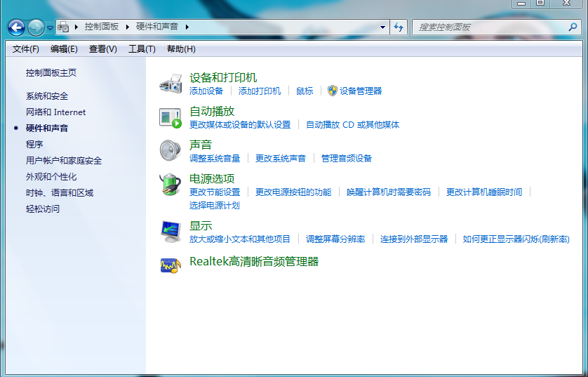Click the control panel icon in address bar

coord(64,27)
